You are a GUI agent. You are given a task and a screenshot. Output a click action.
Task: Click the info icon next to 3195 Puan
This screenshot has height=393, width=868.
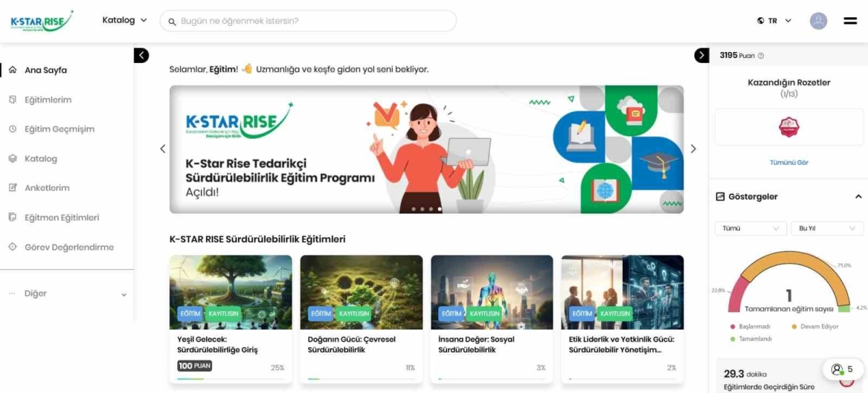[760, 56]
